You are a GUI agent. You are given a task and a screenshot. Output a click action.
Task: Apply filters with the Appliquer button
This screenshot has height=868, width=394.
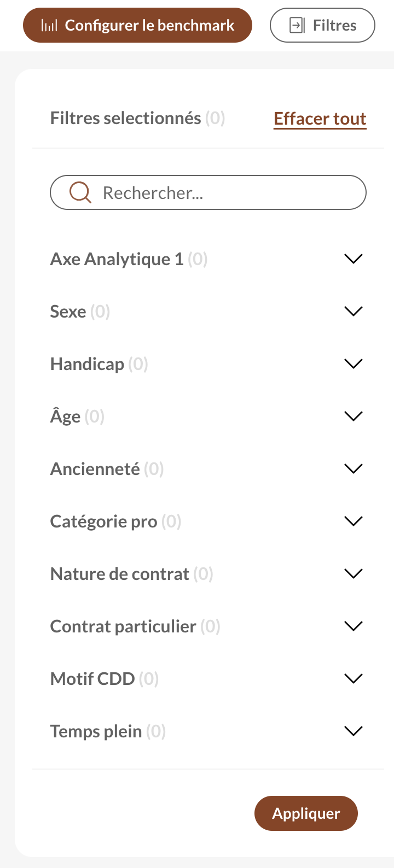pyautogui.click(x=306, y=813)
